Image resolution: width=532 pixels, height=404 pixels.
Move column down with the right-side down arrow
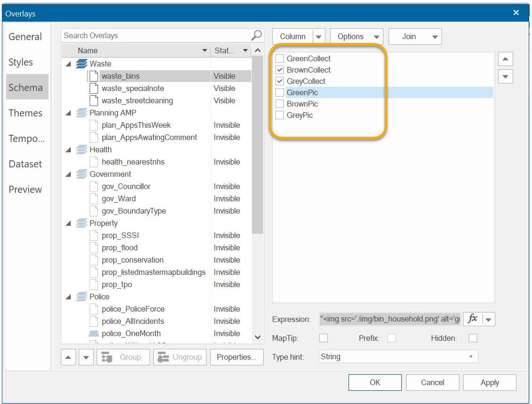click(505, 76)
